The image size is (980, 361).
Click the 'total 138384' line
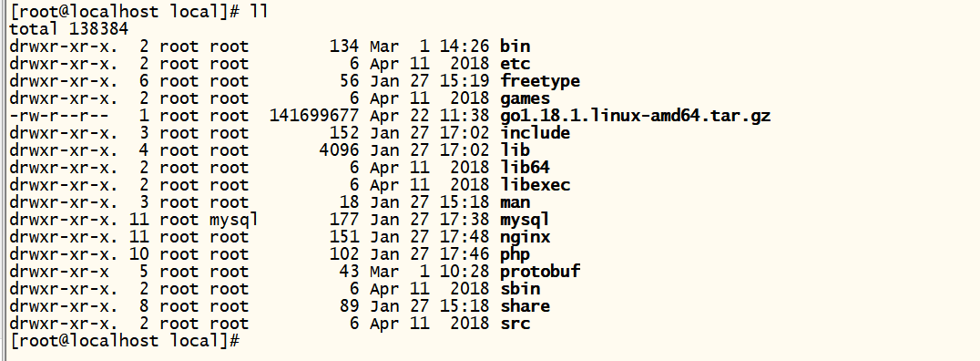[x=68, y=29]
